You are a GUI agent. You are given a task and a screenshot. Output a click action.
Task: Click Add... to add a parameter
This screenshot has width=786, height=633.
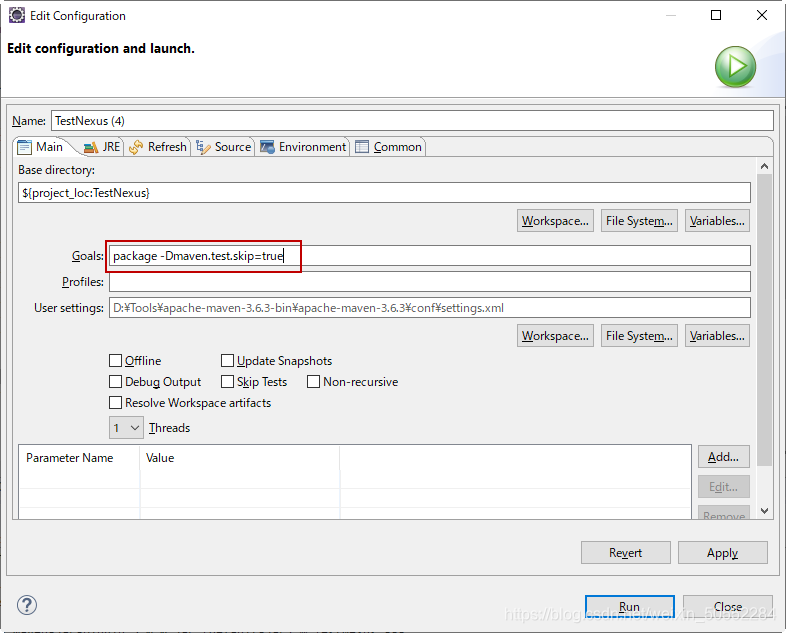point(723,457)
